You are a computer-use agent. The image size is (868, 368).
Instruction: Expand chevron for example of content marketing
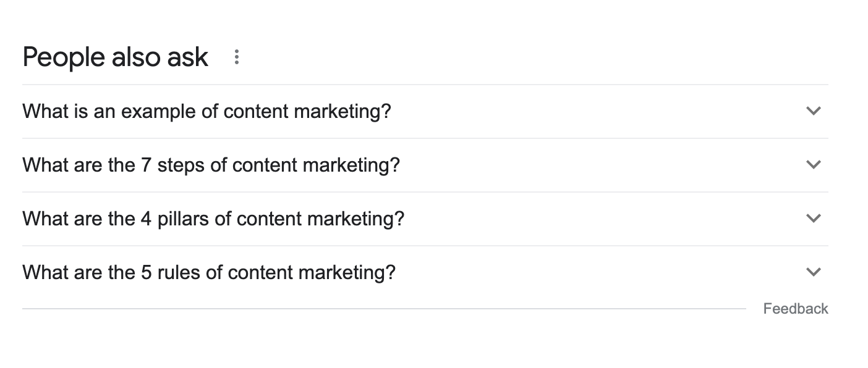814,111
